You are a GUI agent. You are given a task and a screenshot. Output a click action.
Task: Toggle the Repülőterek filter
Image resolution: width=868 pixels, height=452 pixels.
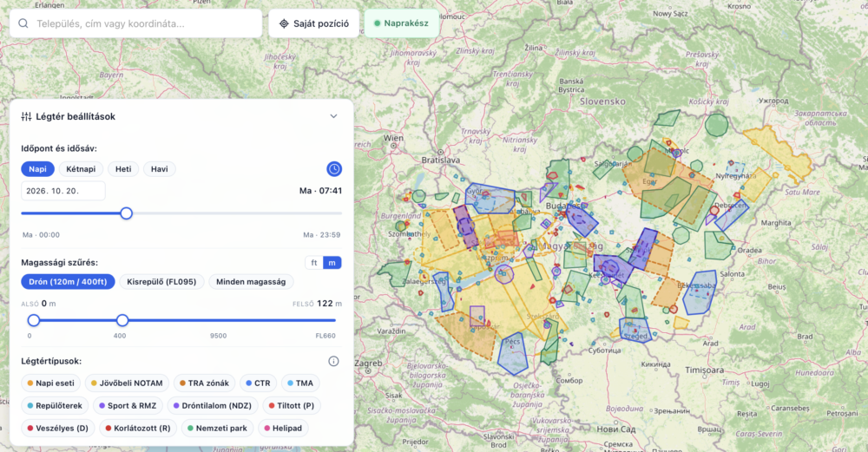(55, 405)
